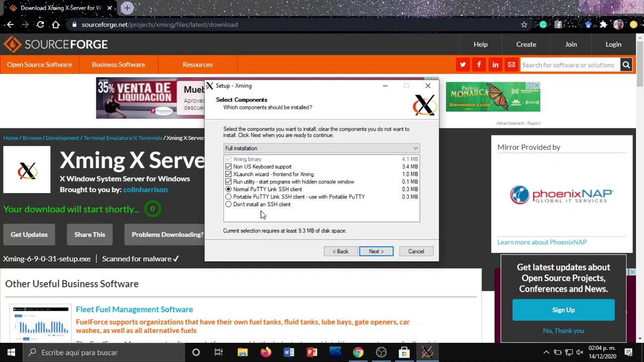Click the SourceForge search magnifier button

(x=626, y=64)
